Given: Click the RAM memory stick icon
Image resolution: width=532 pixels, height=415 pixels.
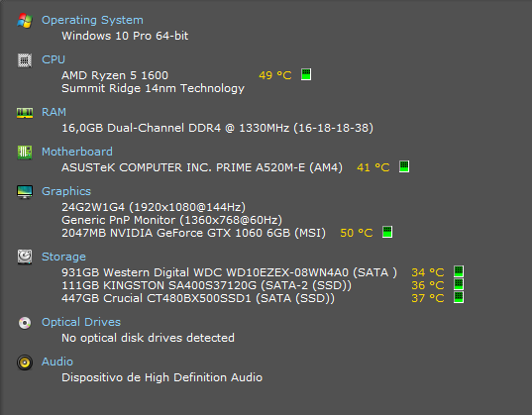Looking at the screenshot, I should coord(25,113).
